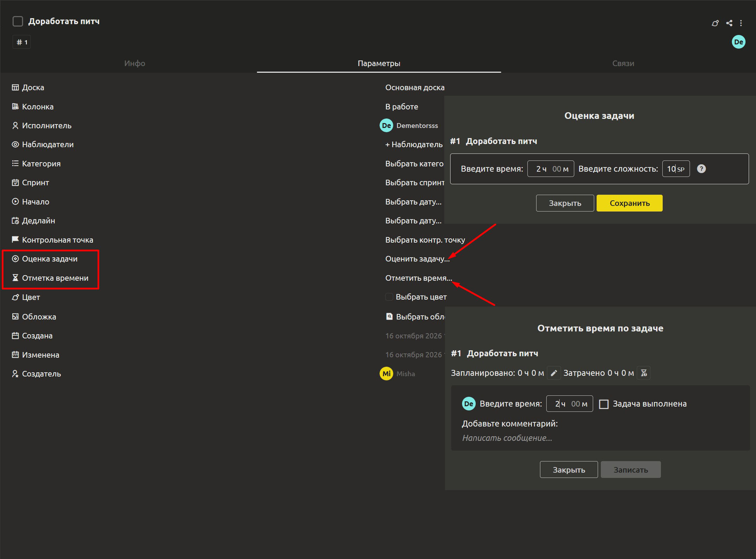Click the De avatar at top right
The width and height of the screenshot is (756, 559).
coord(739,42)
